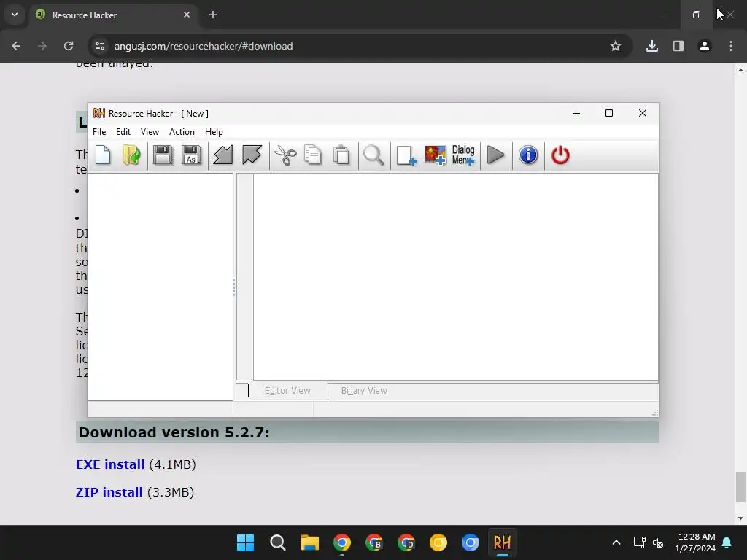Click the Add image resource icon
The width and height of the screenshot is (747, 560).
[436, 155]
